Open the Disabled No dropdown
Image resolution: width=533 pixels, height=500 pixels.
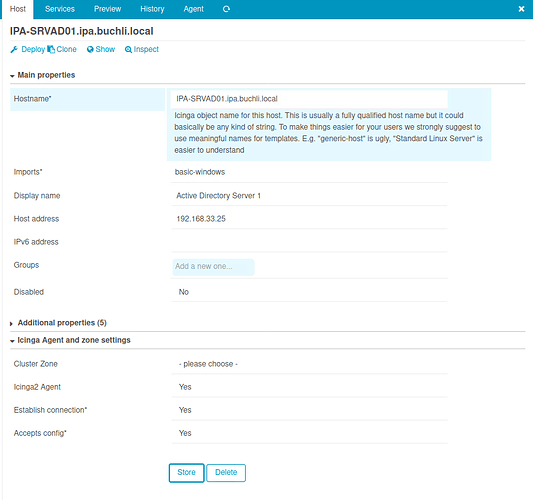tap(309, 292)
